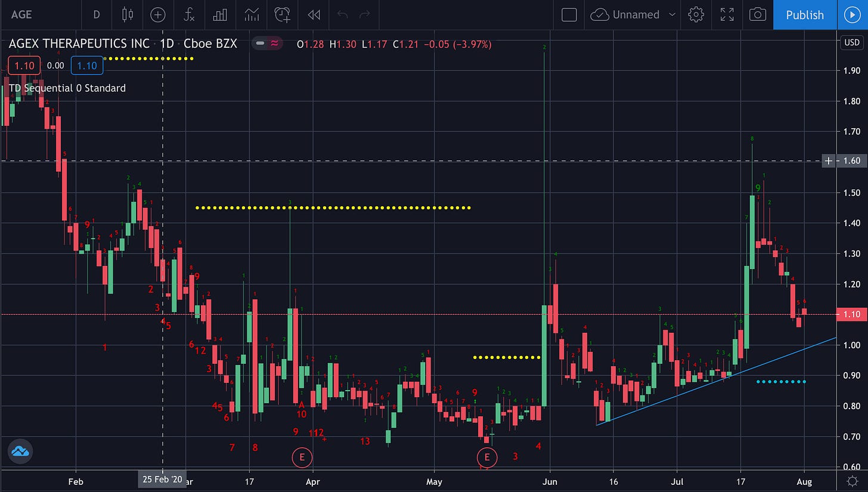Click the 25 Feb '20 date label

click(x=162, y=479)
